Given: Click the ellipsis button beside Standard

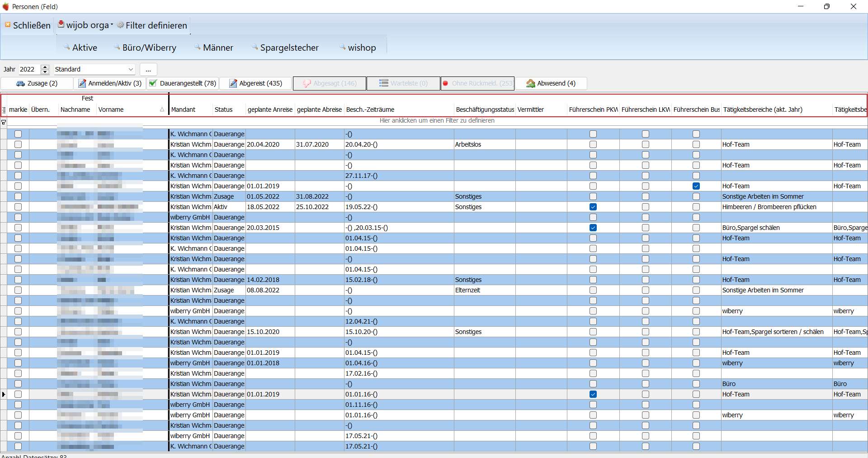Looking at the screenshot, I should [148, 69].
